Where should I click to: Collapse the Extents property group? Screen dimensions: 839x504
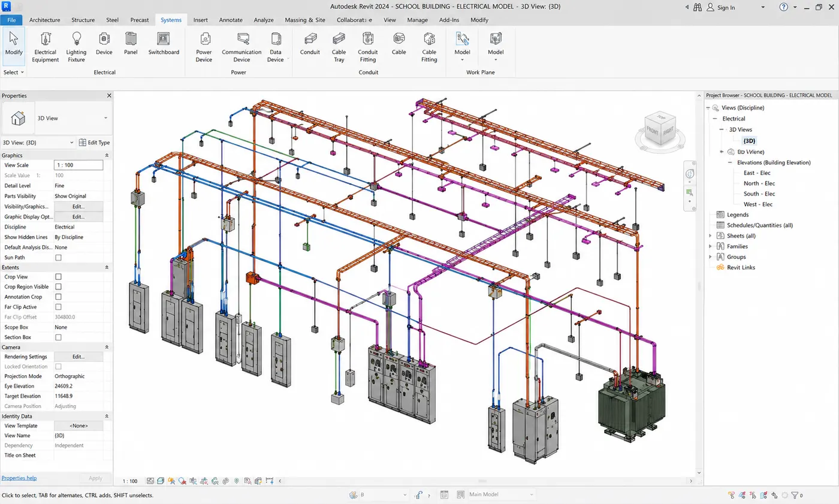pos(107,267)
